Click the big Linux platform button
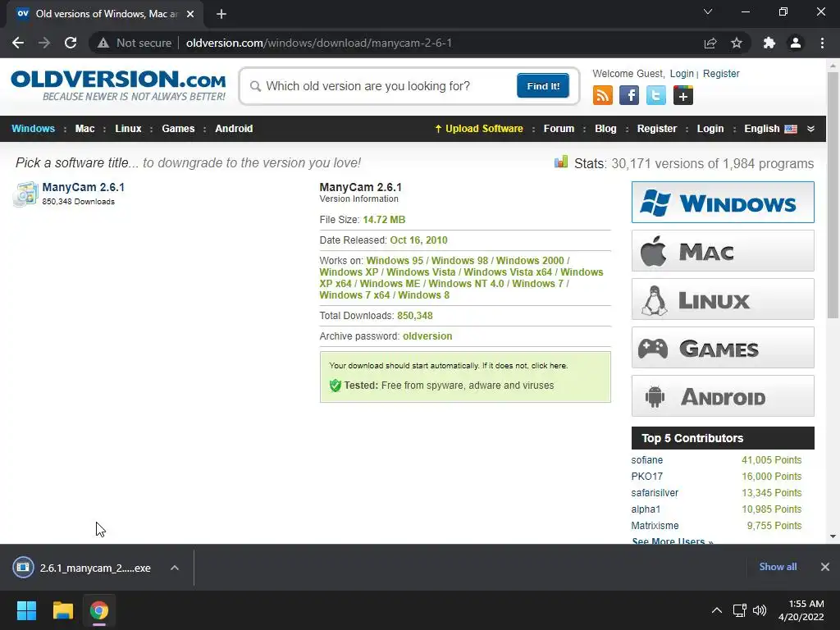This screenshot has width=840, height=630. (x=723, y=299)
